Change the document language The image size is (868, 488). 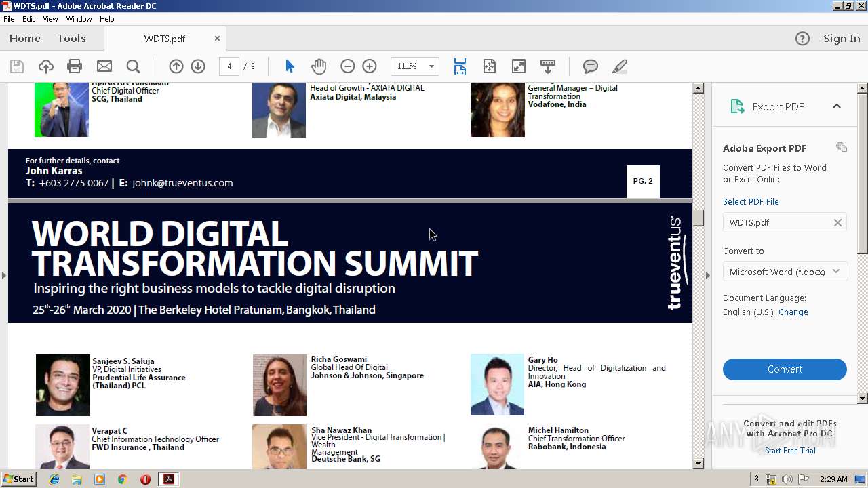click(x=793, y=312)
